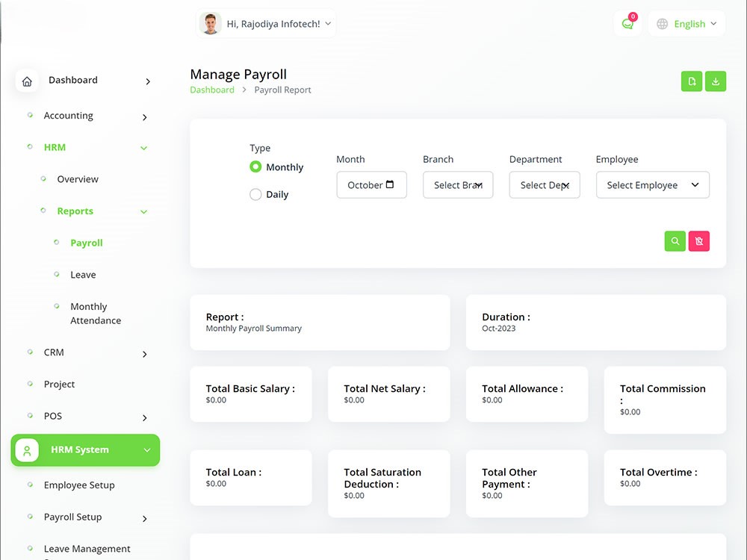
Task: Click the Dashboard breadcrumb link
Action: click(x=212, y=90)
